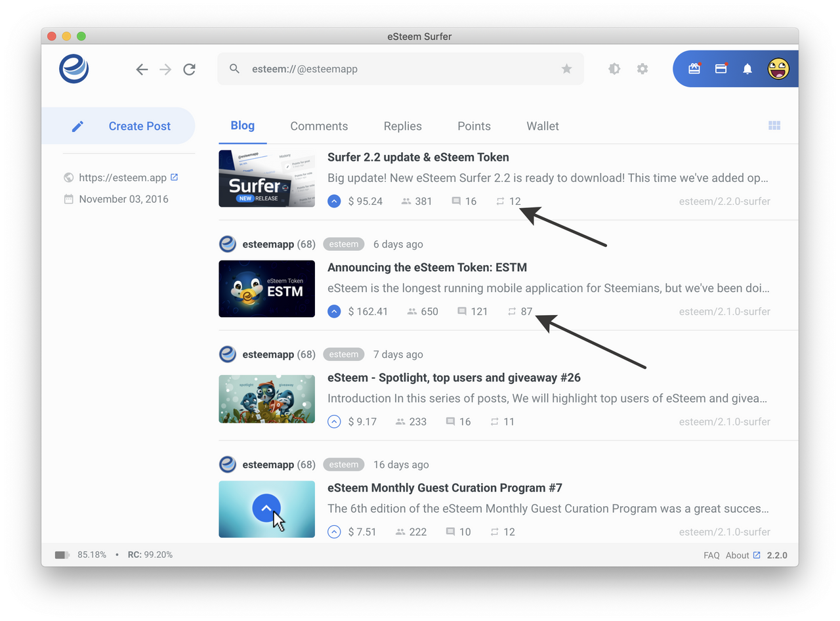Toggle night mode brightness icon

point(614,68)
